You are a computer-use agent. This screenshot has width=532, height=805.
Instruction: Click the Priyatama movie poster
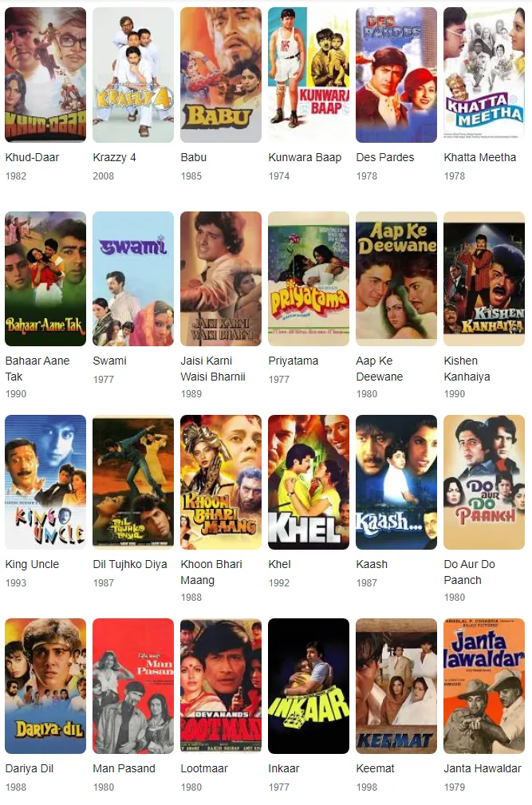309,278
